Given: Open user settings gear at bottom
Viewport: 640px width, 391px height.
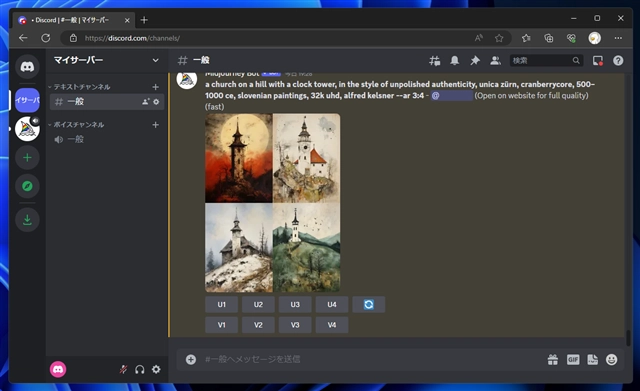Looking at the screenshot, I should point(156,369).
